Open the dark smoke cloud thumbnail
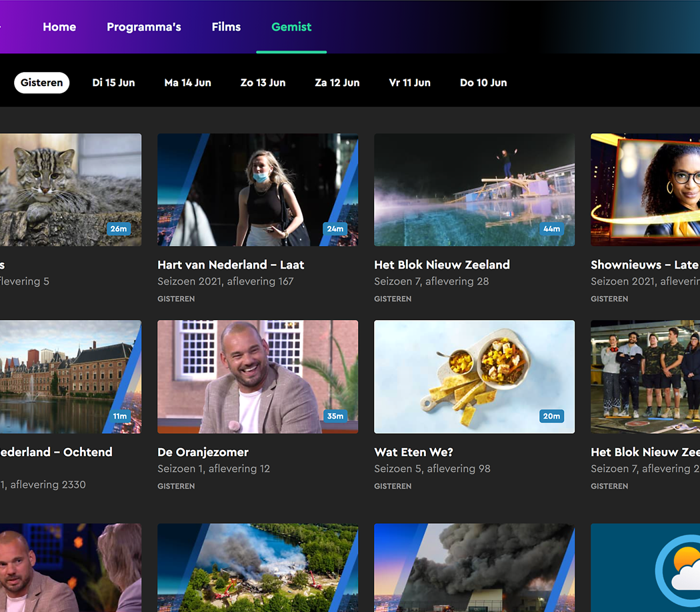Image resolution: width=700 pixels, height=612 pixels. coord(474,567)
